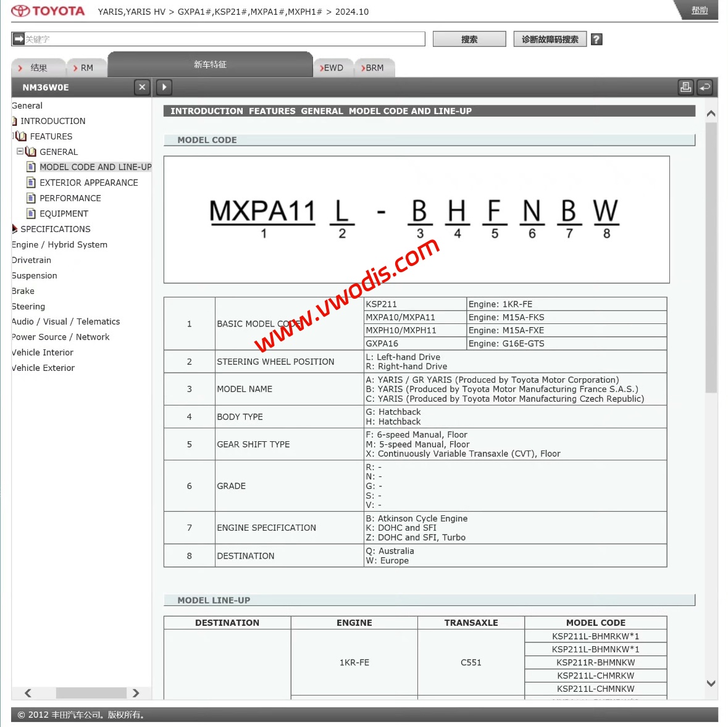Collapse the GENERAL tree folder
728x727 pixels.
[x=20, y=151]
